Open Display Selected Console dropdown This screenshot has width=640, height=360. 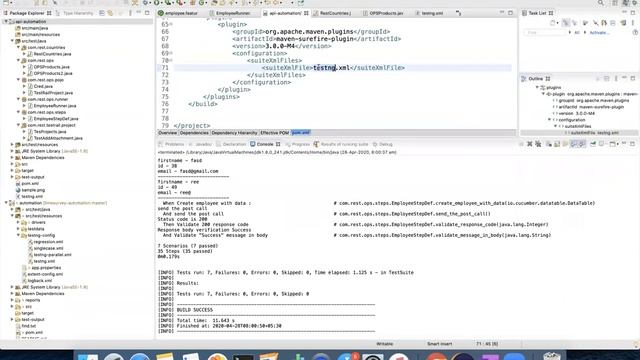click(606, 144)
